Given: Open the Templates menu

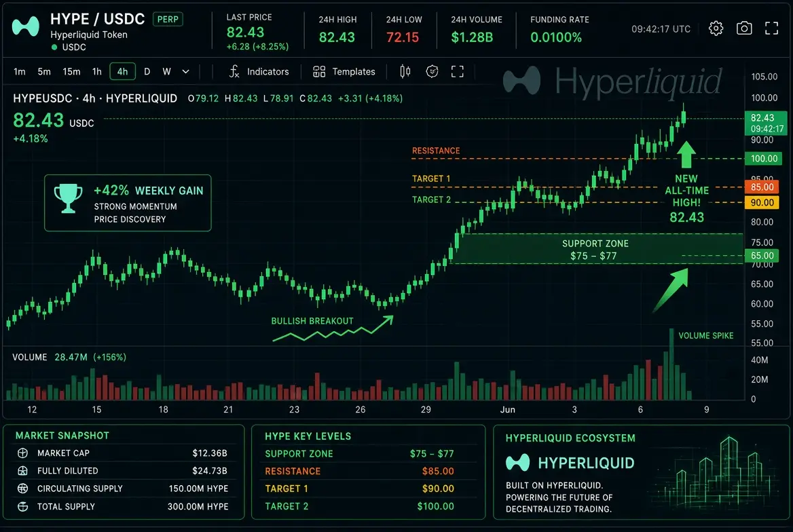Looking at the screenshot, I should (354, 72).
